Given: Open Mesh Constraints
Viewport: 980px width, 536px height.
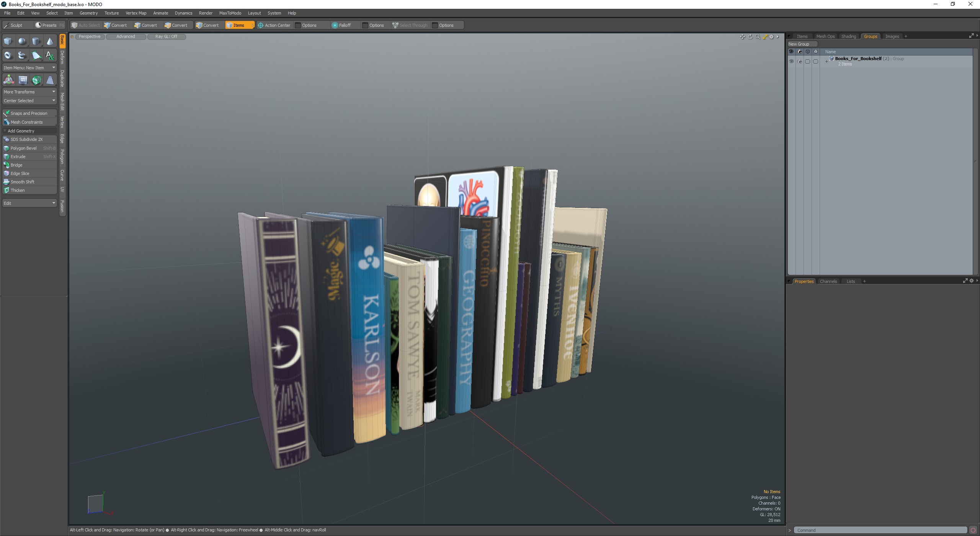Looking at the screenshot, I should coord(29,122).
